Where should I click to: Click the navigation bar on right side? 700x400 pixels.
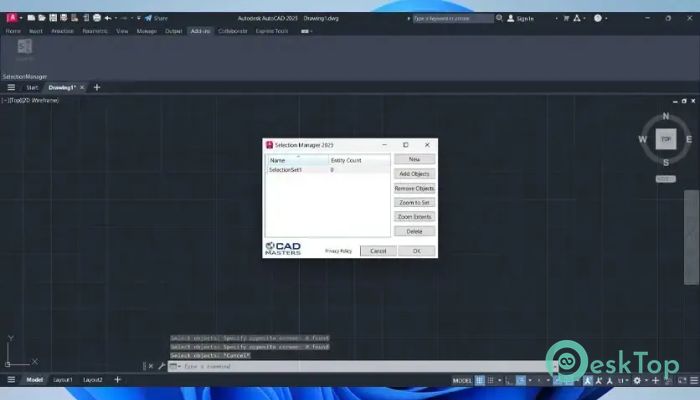[692, 237]
